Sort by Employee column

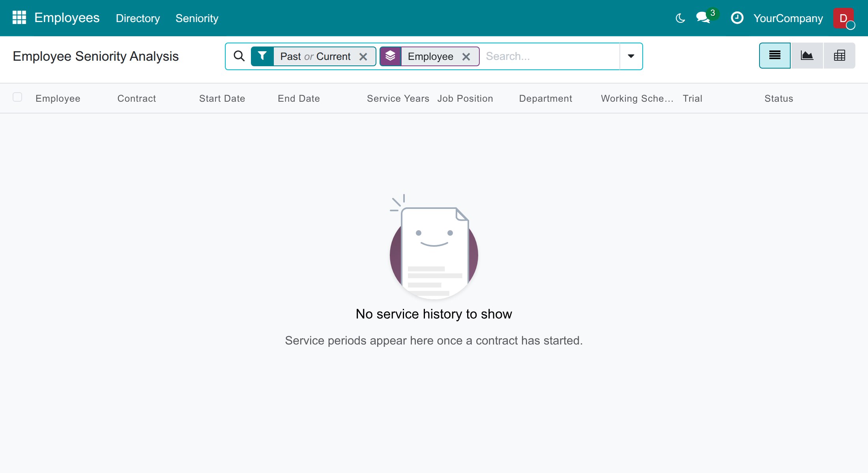[58, 99]
